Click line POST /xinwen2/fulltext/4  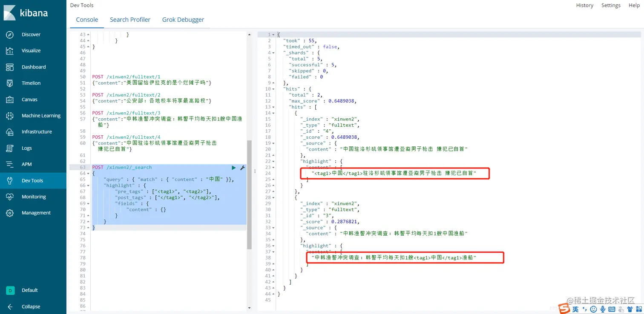tap(126, 137)
